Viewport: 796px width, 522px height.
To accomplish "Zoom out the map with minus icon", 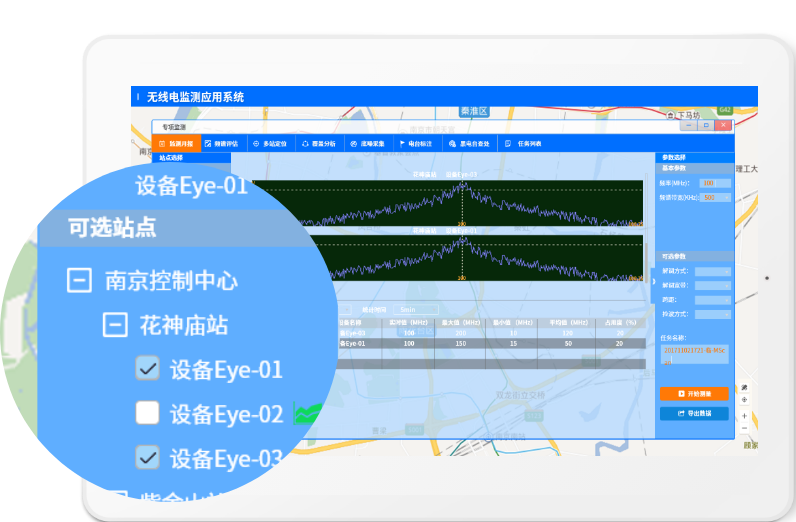I will pos(744,430).
